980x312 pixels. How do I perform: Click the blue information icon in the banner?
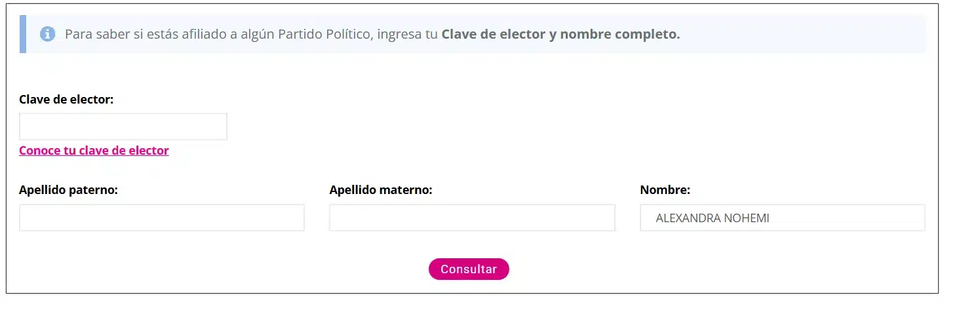pos(47,34)
